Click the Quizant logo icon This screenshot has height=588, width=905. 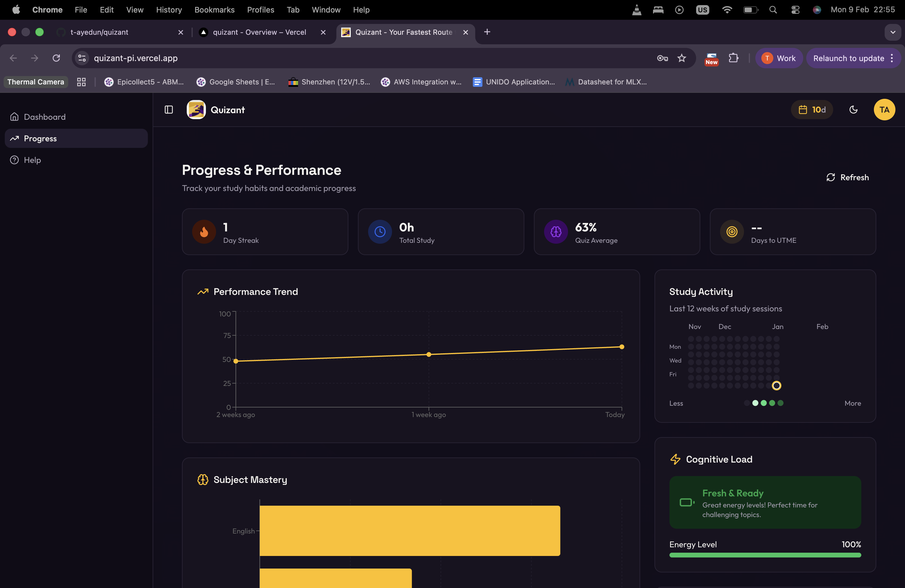196,110
